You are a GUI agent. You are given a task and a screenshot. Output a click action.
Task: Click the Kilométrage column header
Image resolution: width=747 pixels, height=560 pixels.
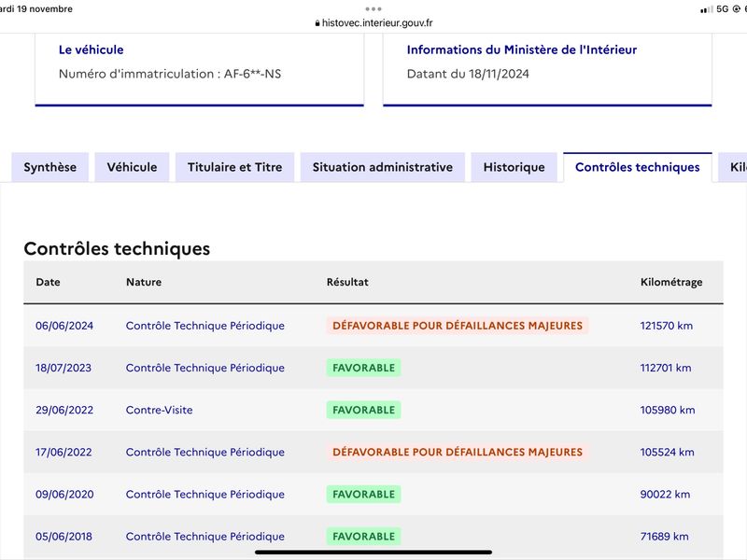pos(671,283)
